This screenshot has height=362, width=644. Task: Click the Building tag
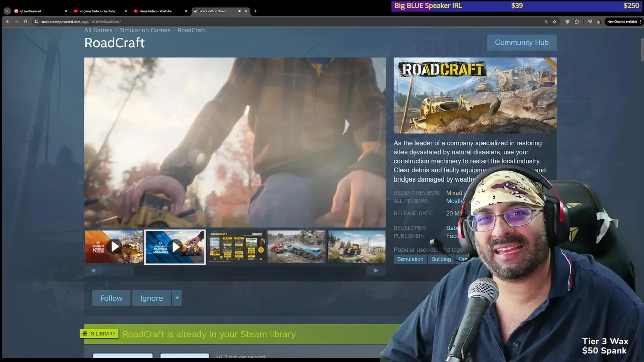pyautogui.click(x=441, y=259)
